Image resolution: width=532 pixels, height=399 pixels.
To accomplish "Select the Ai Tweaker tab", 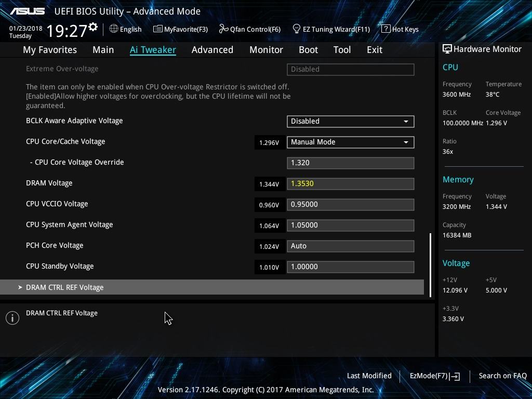I will 153,50.
